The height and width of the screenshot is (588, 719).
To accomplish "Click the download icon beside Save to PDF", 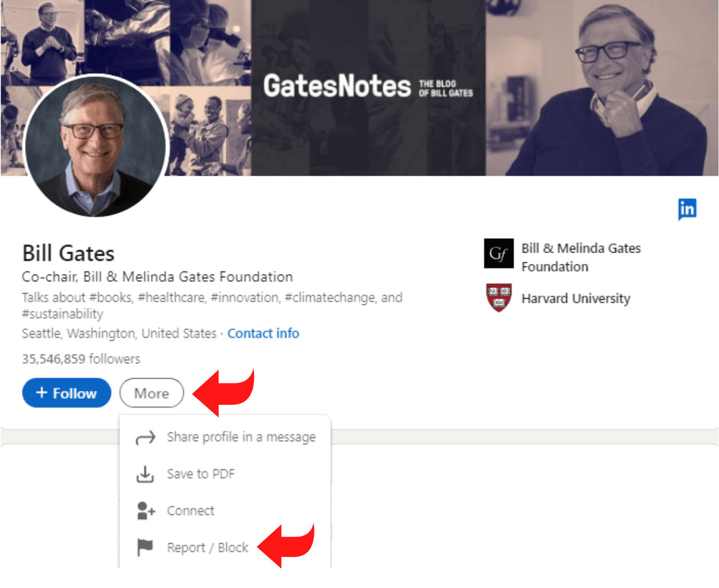I will (x=145, y=474).
